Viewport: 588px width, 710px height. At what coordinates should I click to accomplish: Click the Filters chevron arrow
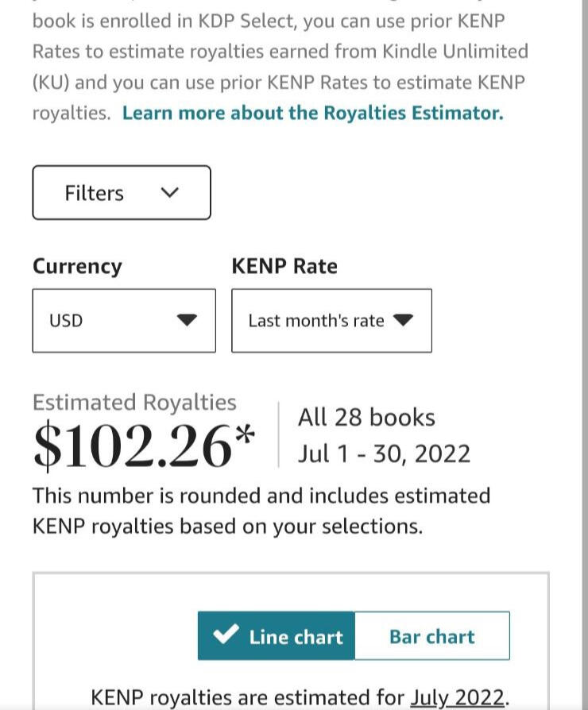[170, 192]
